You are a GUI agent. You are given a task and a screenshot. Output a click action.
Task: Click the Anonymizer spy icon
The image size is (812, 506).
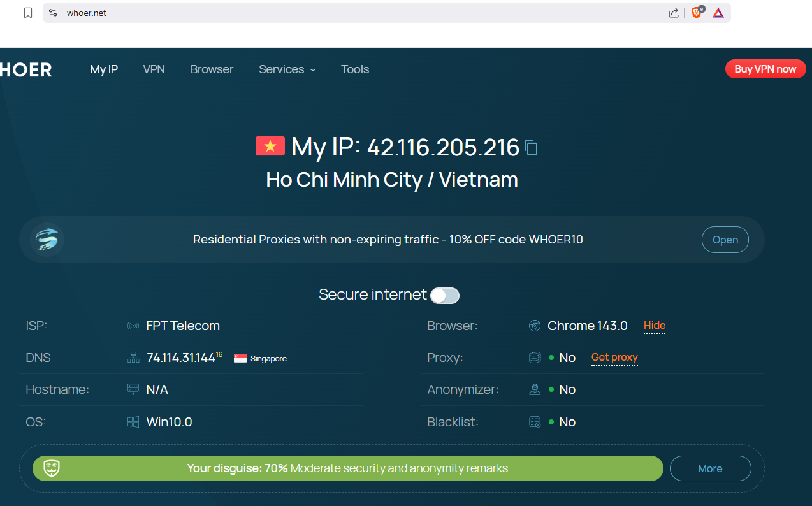pyautogui.click(x=534, y=389)
